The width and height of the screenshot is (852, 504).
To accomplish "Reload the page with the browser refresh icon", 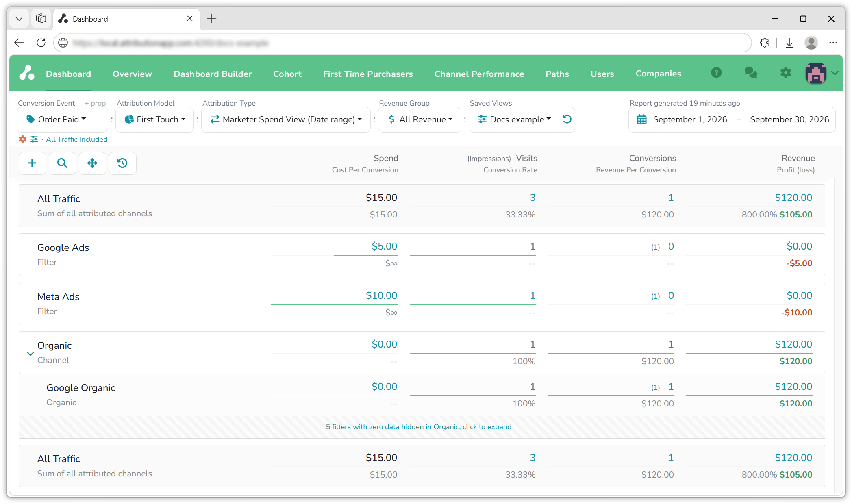I will click(x=41, y=43).
